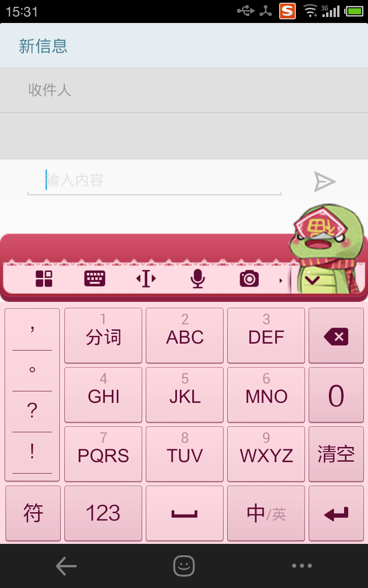Viewport: 368px width, 588px height.
Task: Tap the space bar key
Action: 184,514
